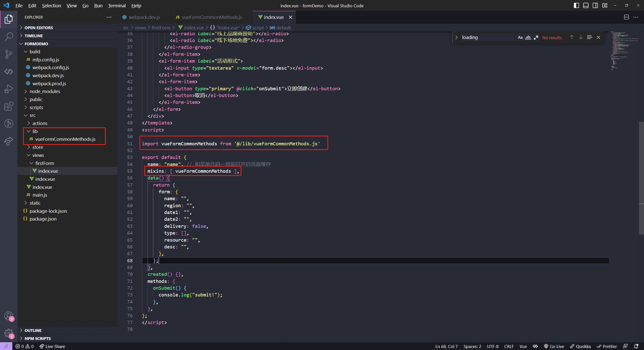Click the close search panel icon

(598, 37)
